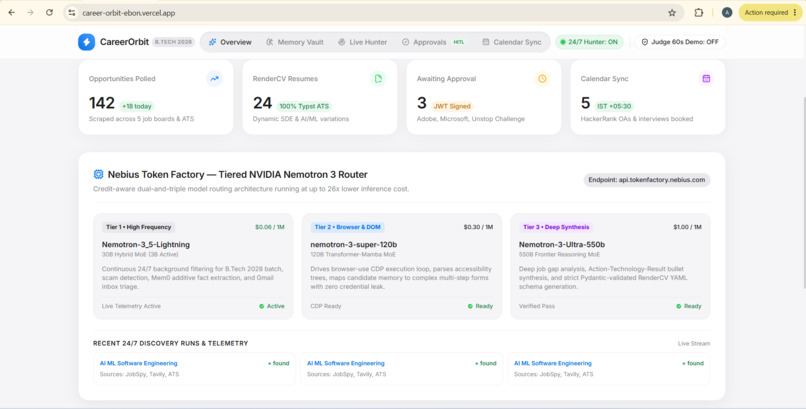Go back using the browser back arrow
This screenshot has width=806, height=409.
click(11, 13)
